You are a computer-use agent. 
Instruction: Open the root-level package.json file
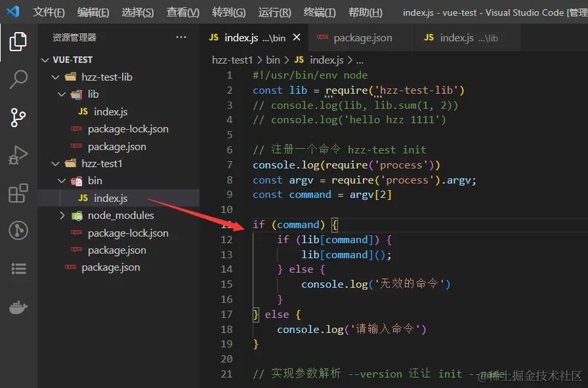click(x=111, y=267)
